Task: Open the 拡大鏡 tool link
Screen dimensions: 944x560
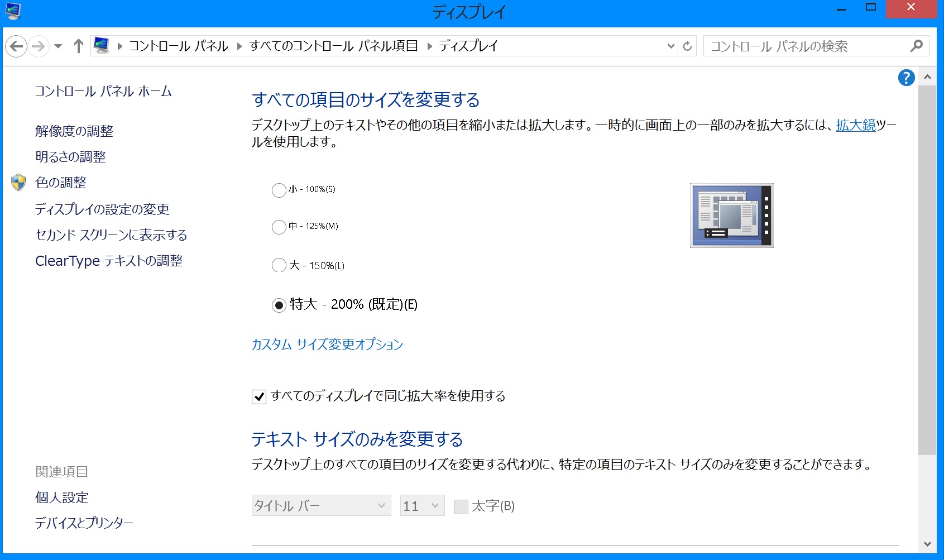Action: click(x=856, y=125)
